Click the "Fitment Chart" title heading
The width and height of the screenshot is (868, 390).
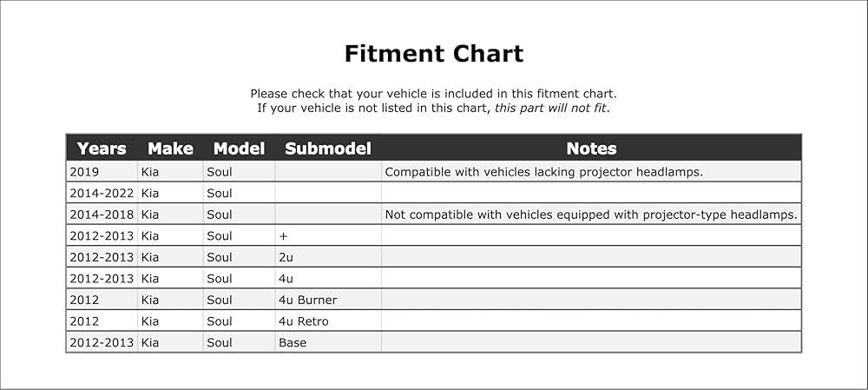(x=433, y=54)
